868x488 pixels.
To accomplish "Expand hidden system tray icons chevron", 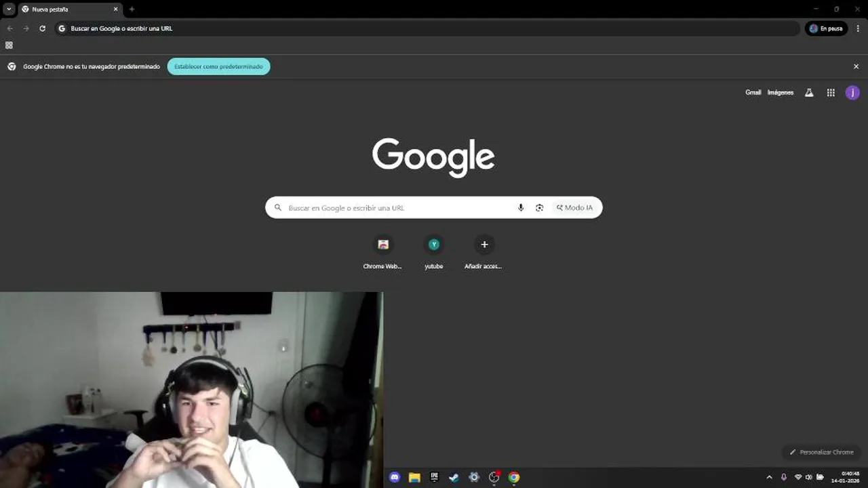I will [769, 477].
